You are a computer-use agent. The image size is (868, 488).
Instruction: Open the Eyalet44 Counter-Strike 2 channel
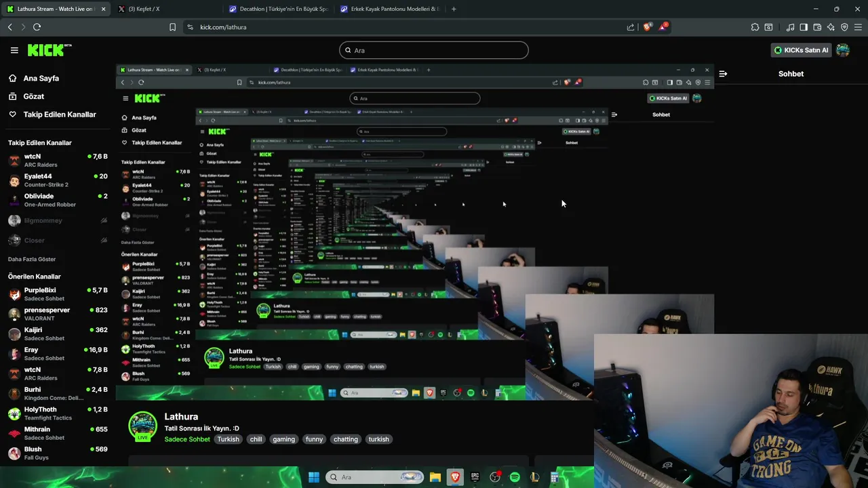click(58, 180)
